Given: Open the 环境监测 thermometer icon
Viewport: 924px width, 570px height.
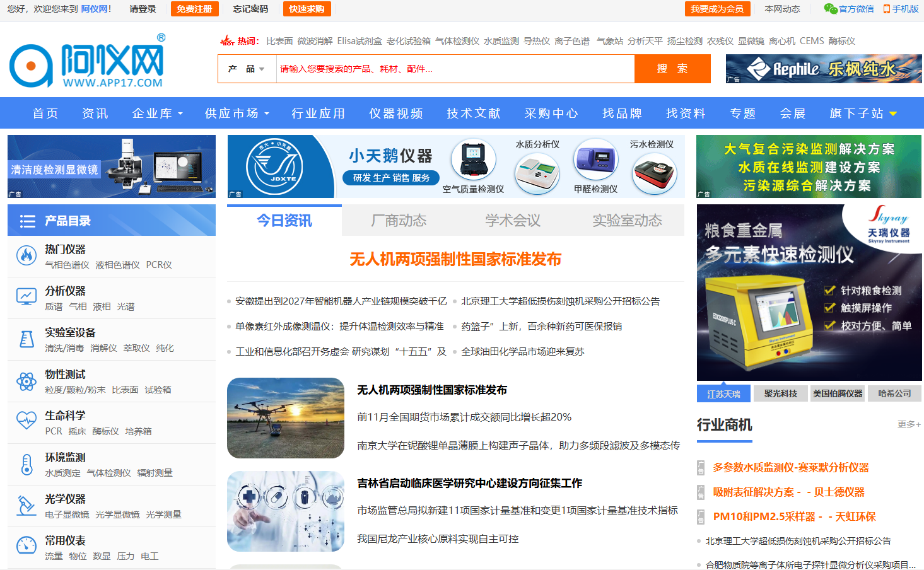Looking at the screenshot, I should click(26, 463).
